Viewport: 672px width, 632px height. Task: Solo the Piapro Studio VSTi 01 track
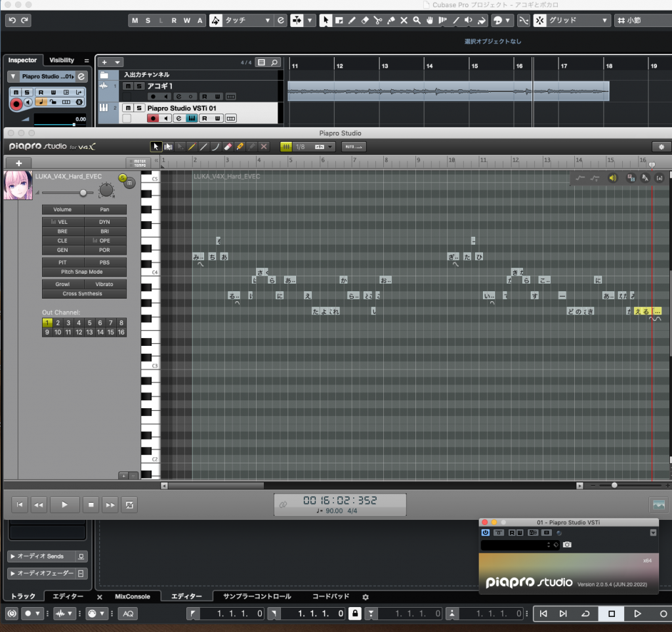(140, 108)
